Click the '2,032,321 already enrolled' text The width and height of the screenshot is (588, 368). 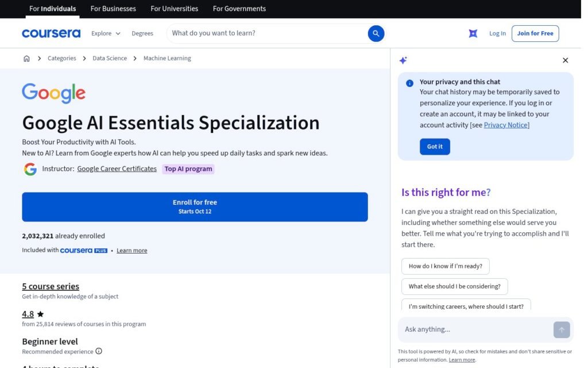coord(63,236)
